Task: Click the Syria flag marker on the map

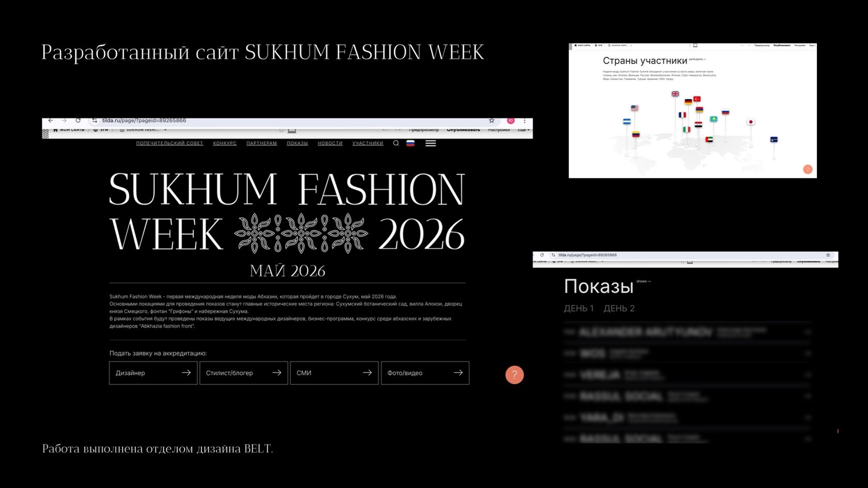Action: point(699,125)
